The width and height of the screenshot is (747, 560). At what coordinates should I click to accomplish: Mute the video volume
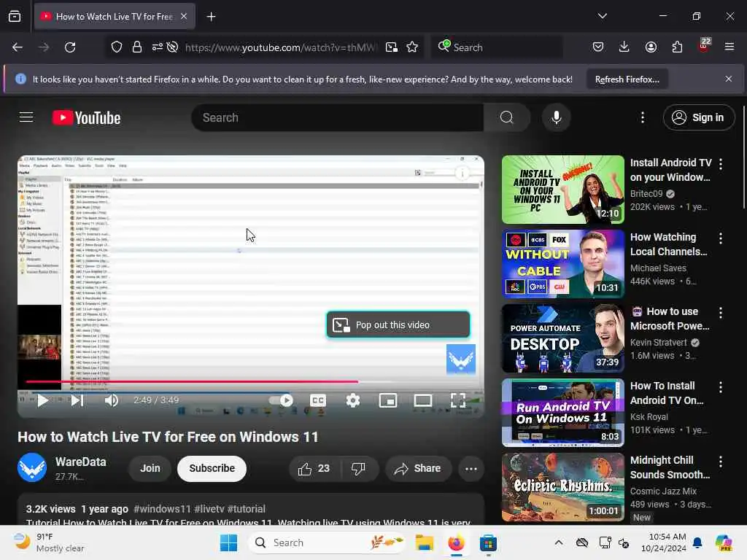tap(112, 400)
